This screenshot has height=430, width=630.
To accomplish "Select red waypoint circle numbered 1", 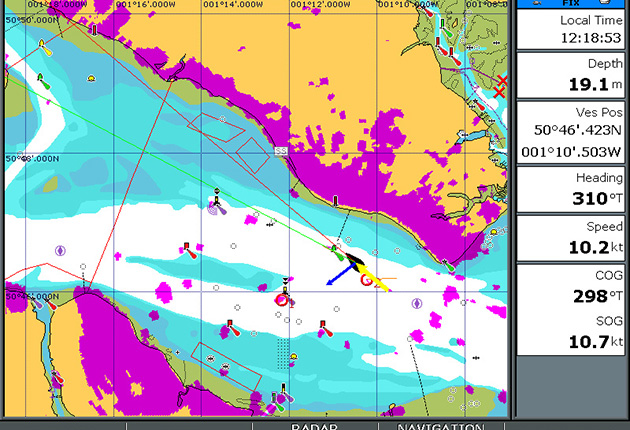I will pyautogui.click(x=282, y=300).
